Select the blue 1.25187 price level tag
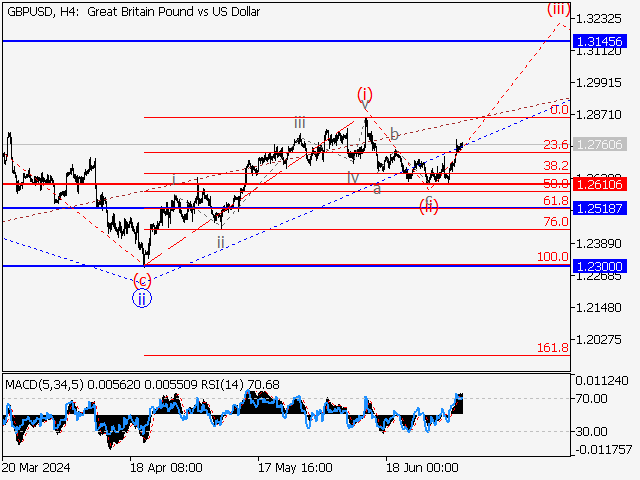640x480 pixels. click(x=600, y=208)
